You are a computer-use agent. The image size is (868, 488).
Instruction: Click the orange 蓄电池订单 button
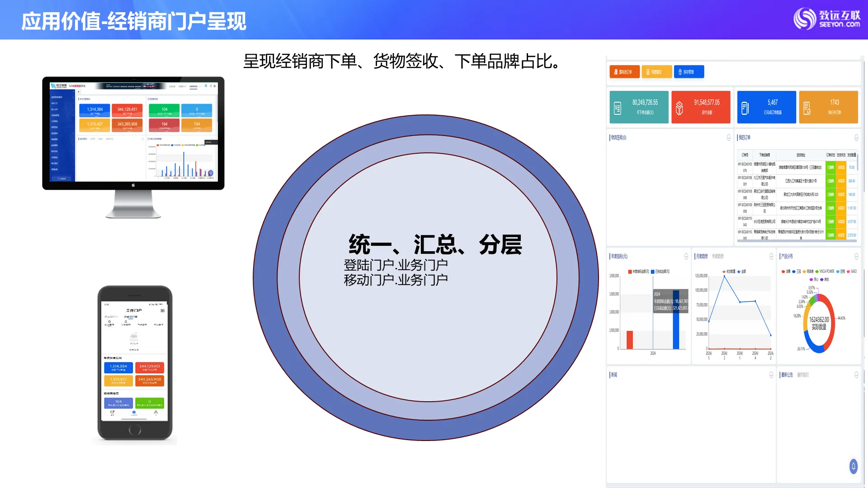[x=624, y=72]
